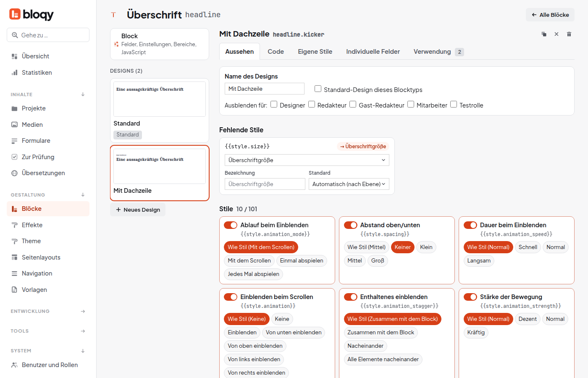Close the design editor with X icon
The image size is (588, 378).
(x=556, y=34)
